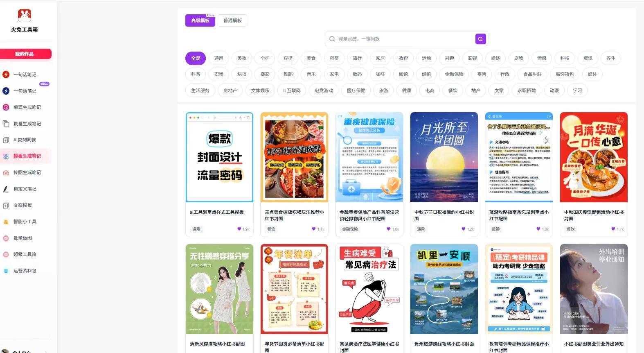
Task: Click the 超级工具箱 sidebar icon
Action: [x=6, y=255]
